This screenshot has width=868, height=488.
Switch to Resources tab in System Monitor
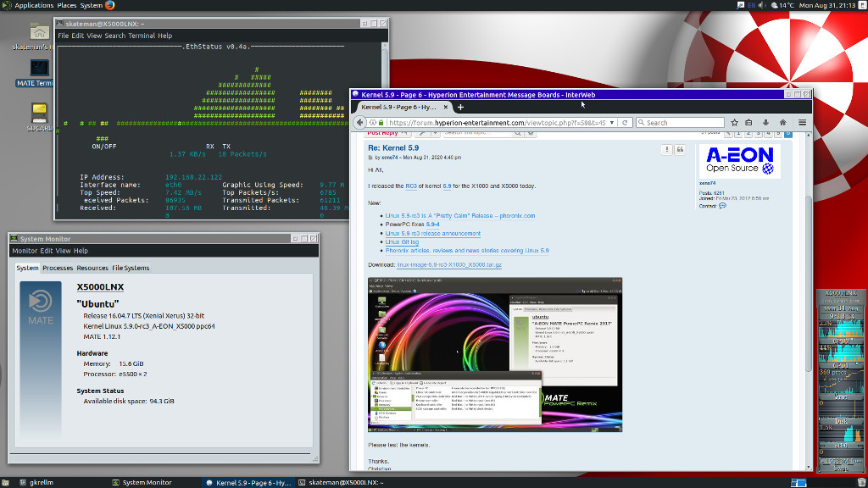click(92, 268)
